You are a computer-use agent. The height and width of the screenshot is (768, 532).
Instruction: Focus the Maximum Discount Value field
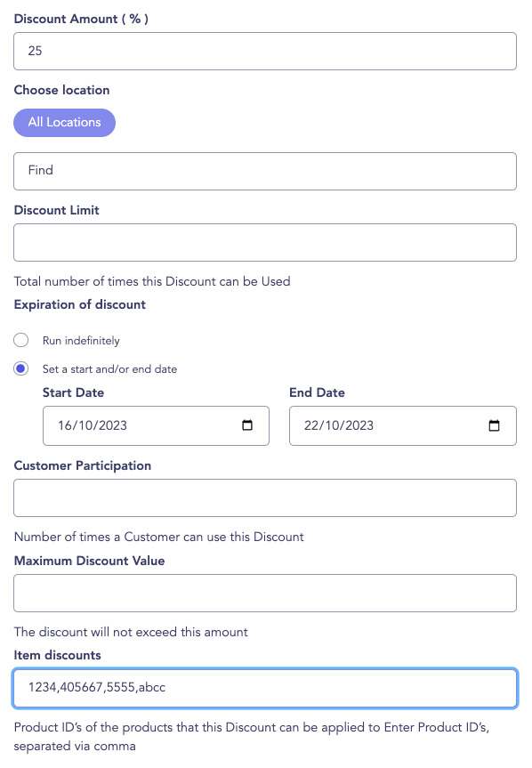click(265, 594)
